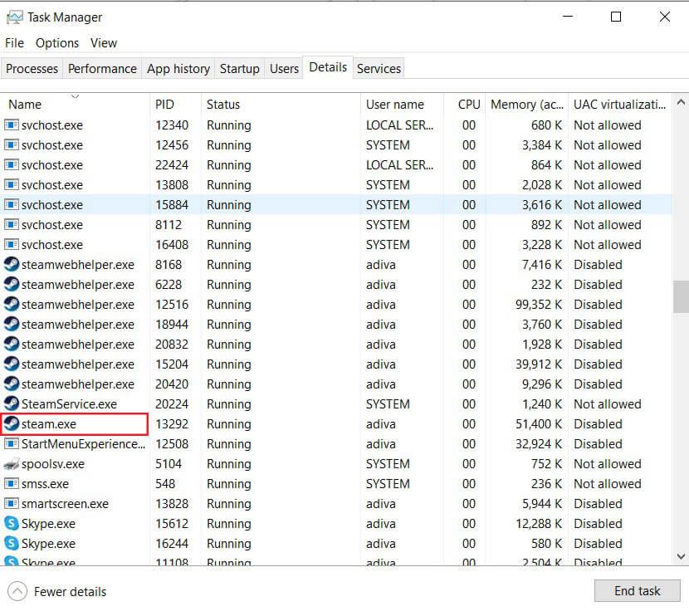Click the Skype.exe icon with PID 15612

pos(12,524)
